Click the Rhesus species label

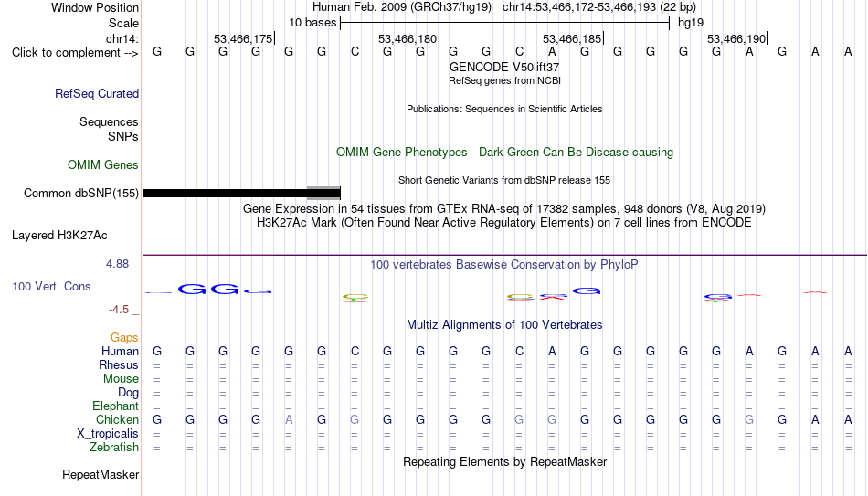click(119, 365)
